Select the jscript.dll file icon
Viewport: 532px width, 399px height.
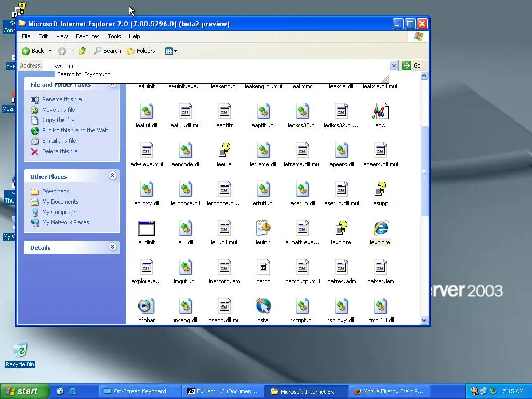click(302, 306)
